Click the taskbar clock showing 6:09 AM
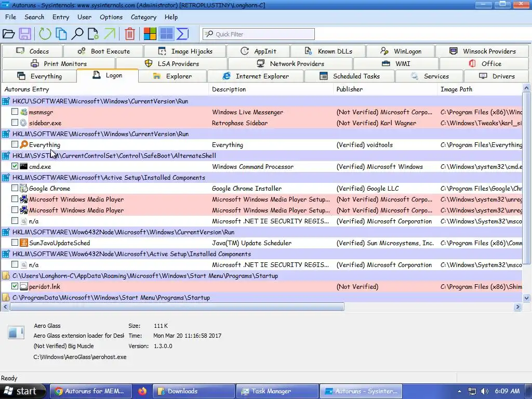The height and width of the screenshot is (399, 532). coord(507,391)
